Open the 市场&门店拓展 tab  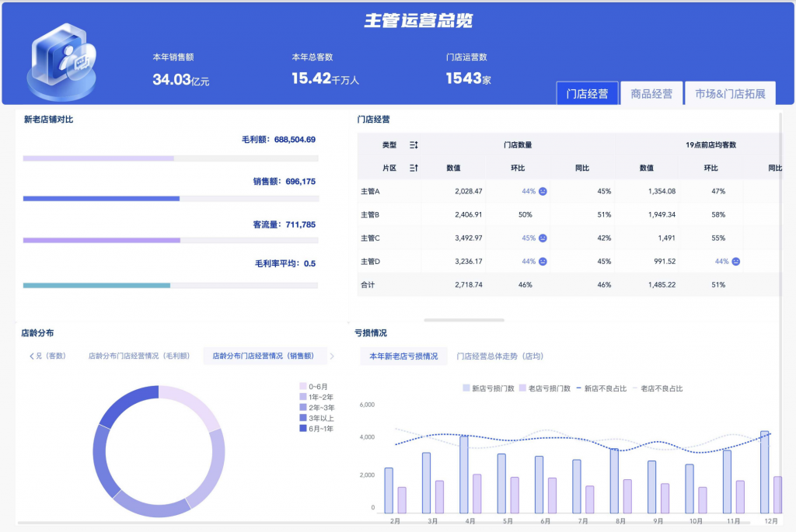pos(730,93)
